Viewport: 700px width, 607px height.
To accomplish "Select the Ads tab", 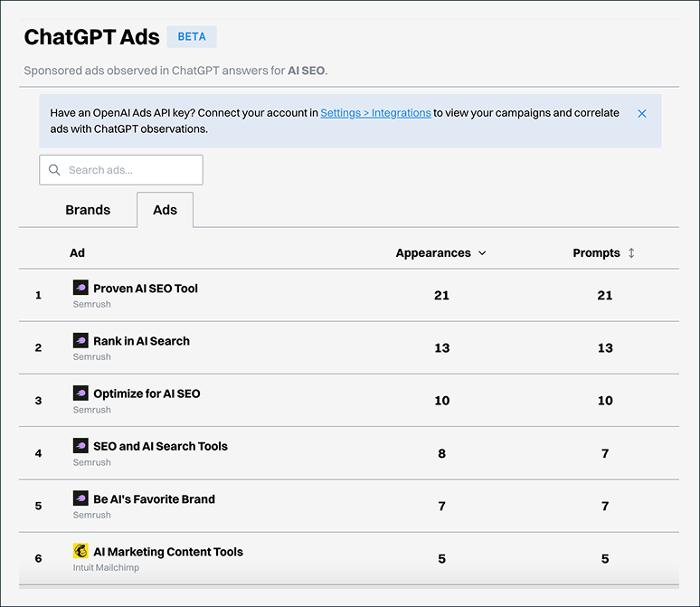I will (x=165, y=210).
